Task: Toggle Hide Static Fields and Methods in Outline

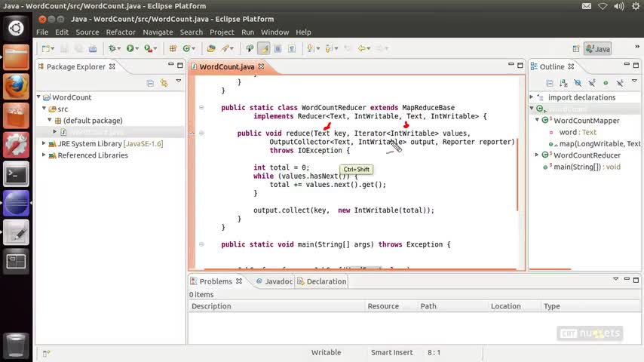Action: 590,83
